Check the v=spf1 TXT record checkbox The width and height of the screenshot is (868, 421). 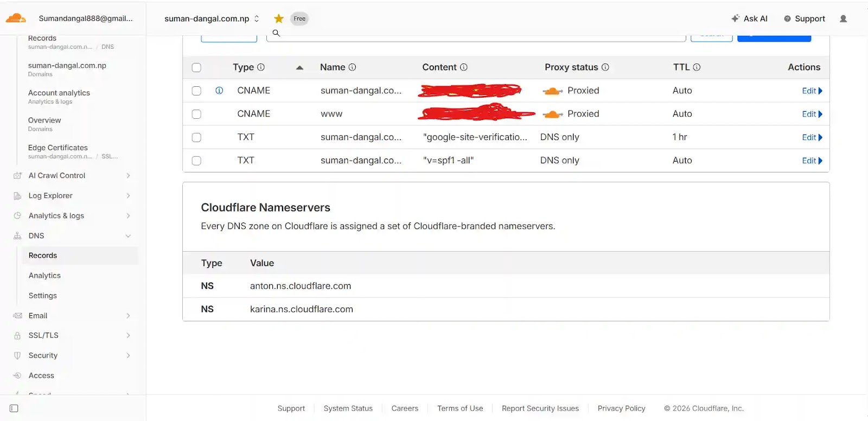196,161
